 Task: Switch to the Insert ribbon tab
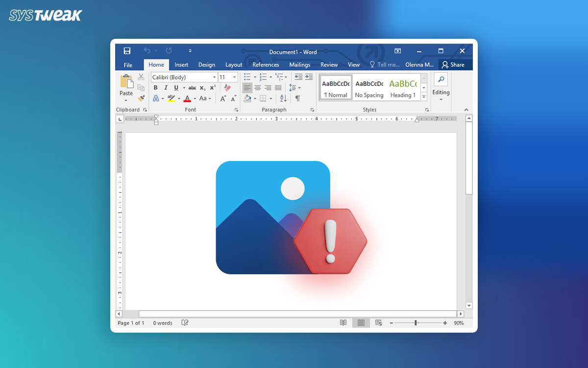(x=181, y=65)
